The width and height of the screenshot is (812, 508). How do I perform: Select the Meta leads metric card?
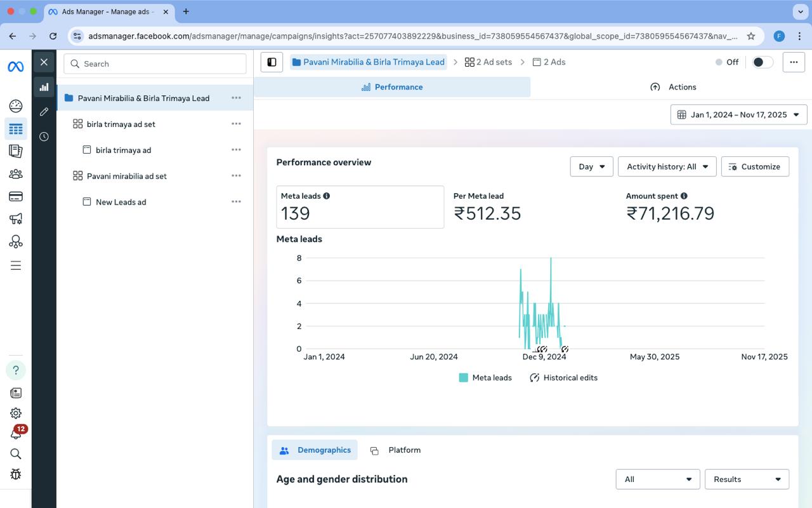pyautogui.click(x=360, y=207)
